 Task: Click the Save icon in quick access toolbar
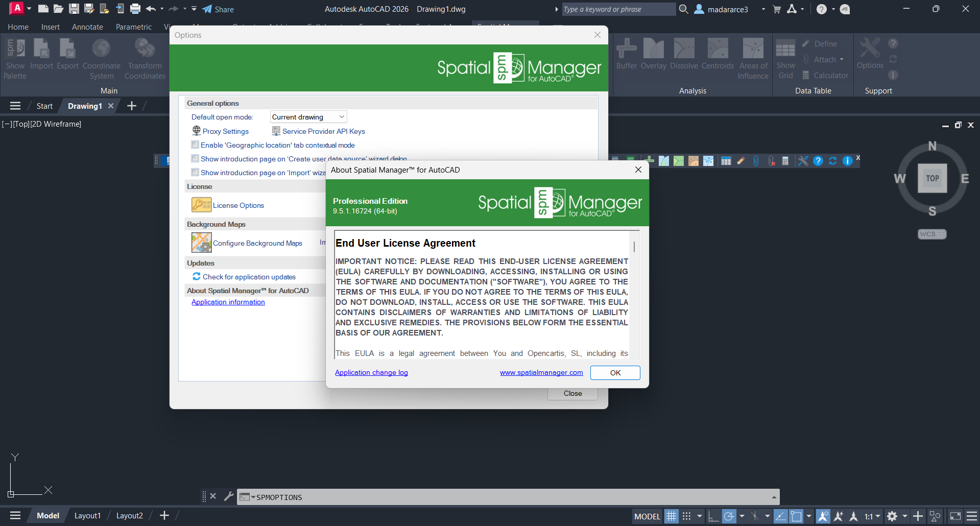coord(74,9)
